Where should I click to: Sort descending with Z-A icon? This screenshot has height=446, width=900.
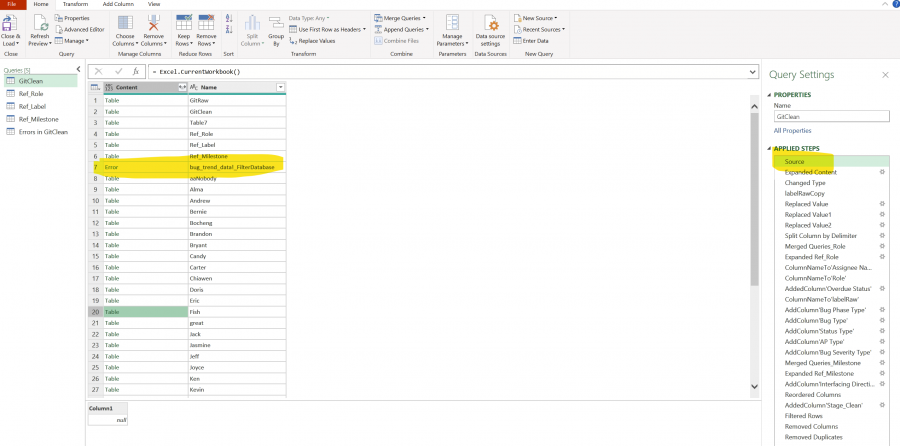pyautogui.click(x=229, y=29)
